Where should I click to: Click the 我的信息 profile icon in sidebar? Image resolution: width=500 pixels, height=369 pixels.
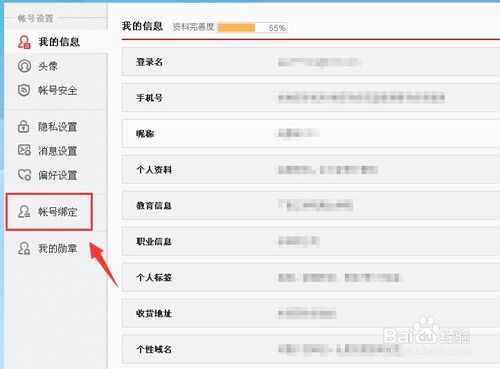coord(24,42)
